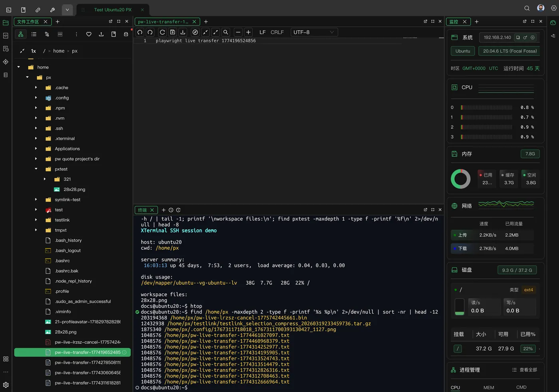Increase editor font size with plus

(x=248, y=32)
